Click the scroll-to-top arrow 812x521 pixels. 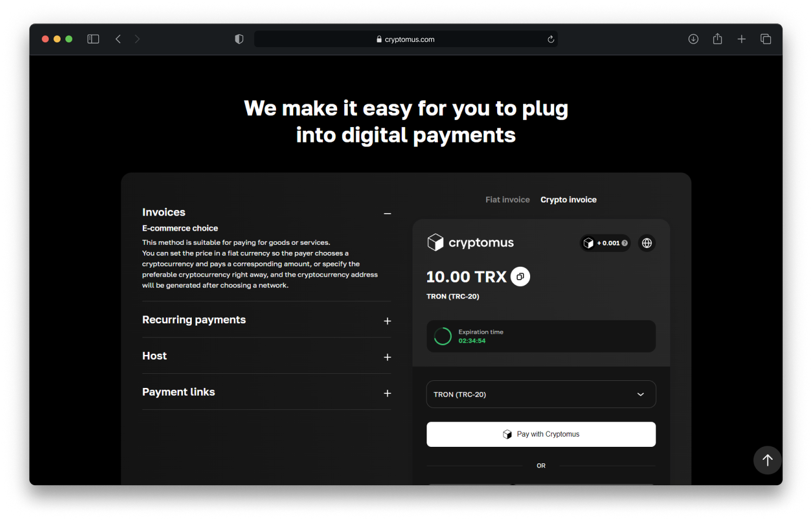(767, 460)
